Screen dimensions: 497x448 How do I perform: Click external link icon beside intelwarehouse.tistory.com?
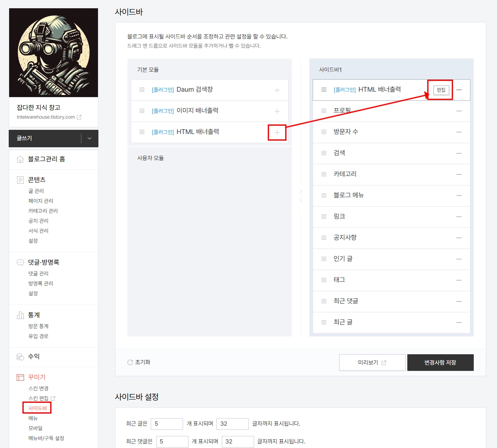coord(80,117)
